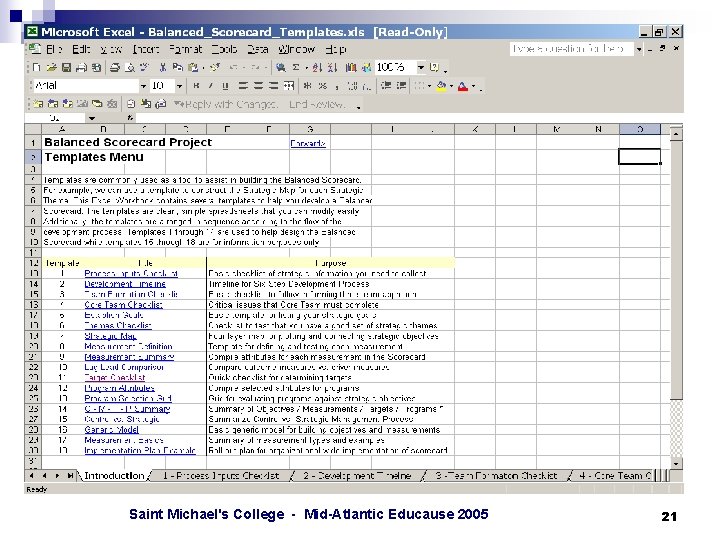This screenshot has width=720, height=540.
Task: Launch the Chart Wizard icon
Action: pyautogui.click(x=351, y=68)
